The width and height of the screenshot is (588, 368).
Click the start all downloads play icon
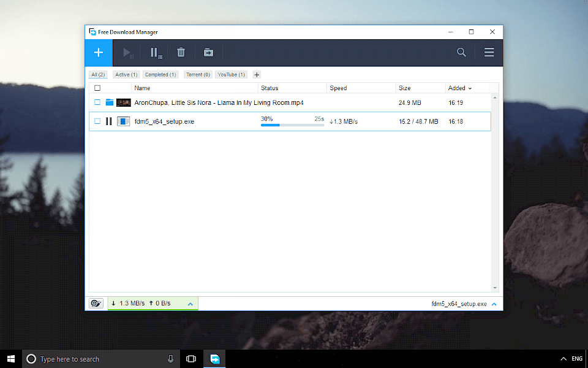point(128,53)
